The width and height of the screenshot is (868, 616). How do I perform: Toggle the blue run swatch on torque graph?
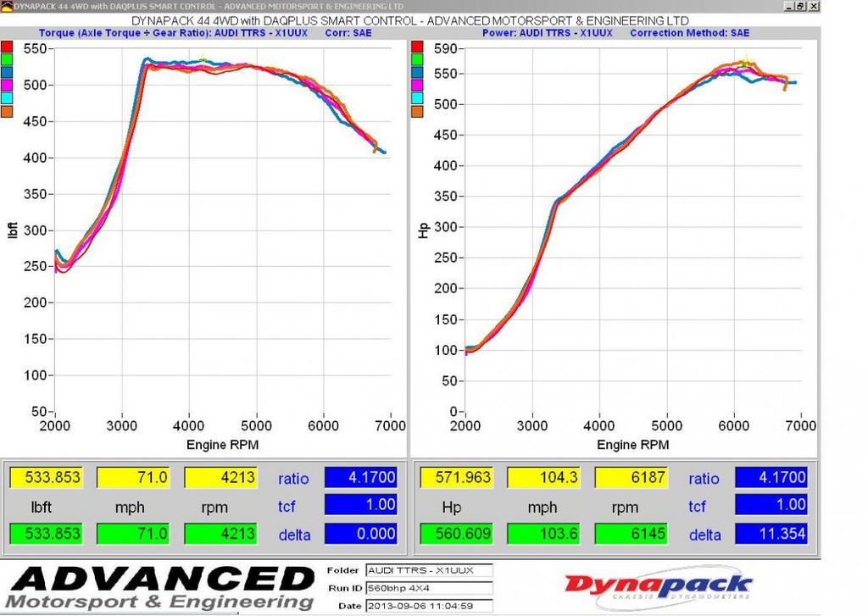[7, 72]
